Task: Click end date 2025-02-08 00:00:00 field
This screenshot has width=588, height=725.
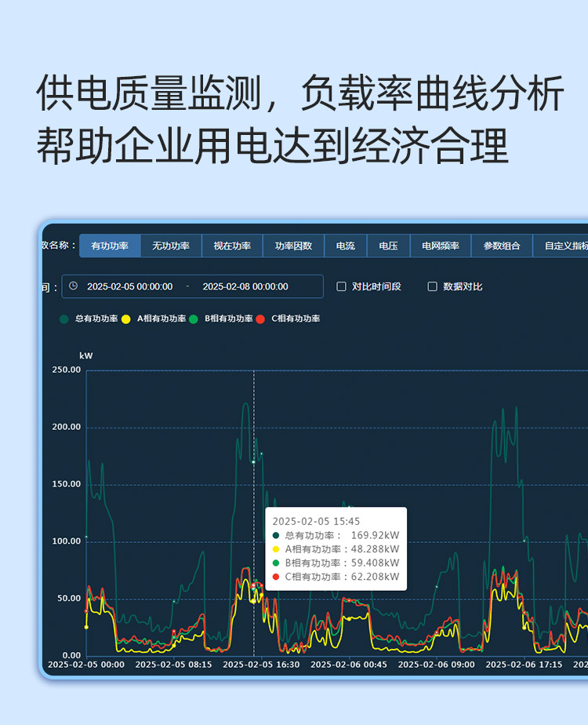Action: (245, 286)
